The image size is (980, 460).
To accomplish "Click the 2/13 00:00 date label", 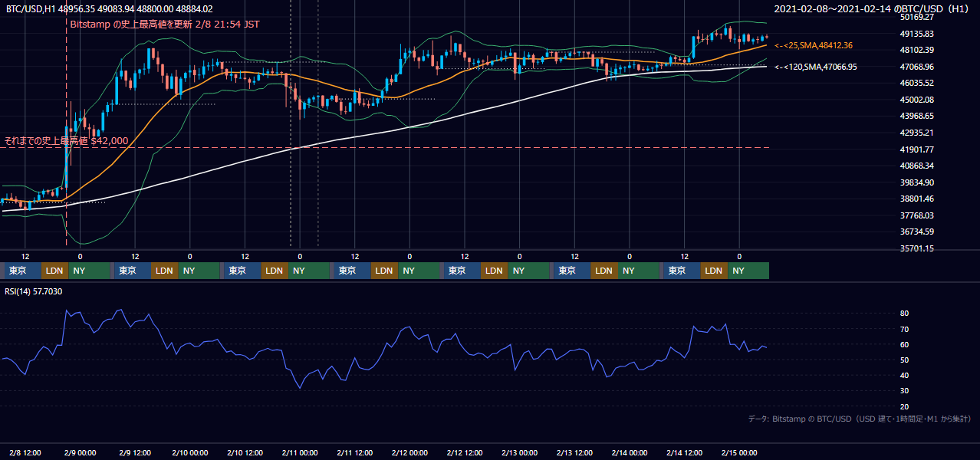I will click(520, 452).
